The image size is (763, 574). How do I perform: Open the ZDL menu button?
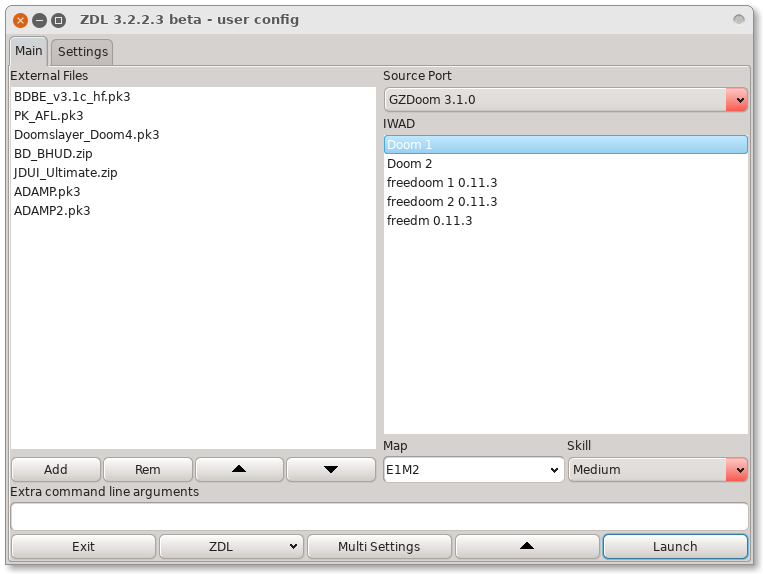click(x=231, y=547)
